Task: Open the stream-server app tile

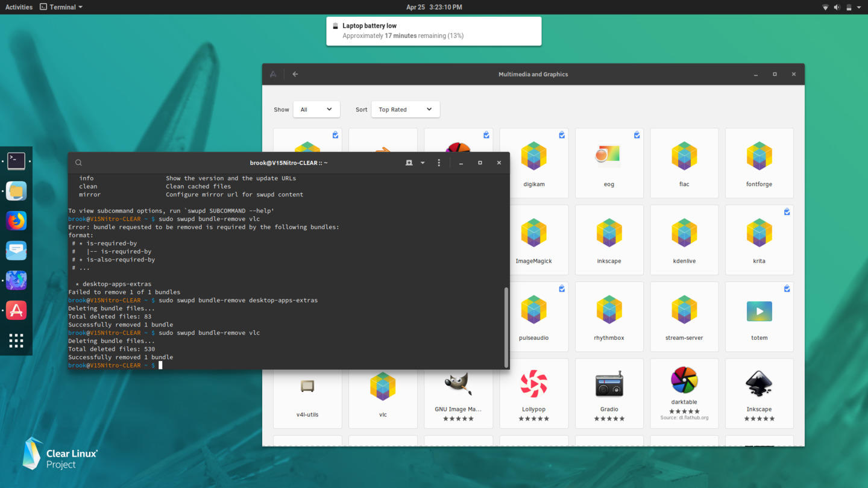Action: pos(684,317)
